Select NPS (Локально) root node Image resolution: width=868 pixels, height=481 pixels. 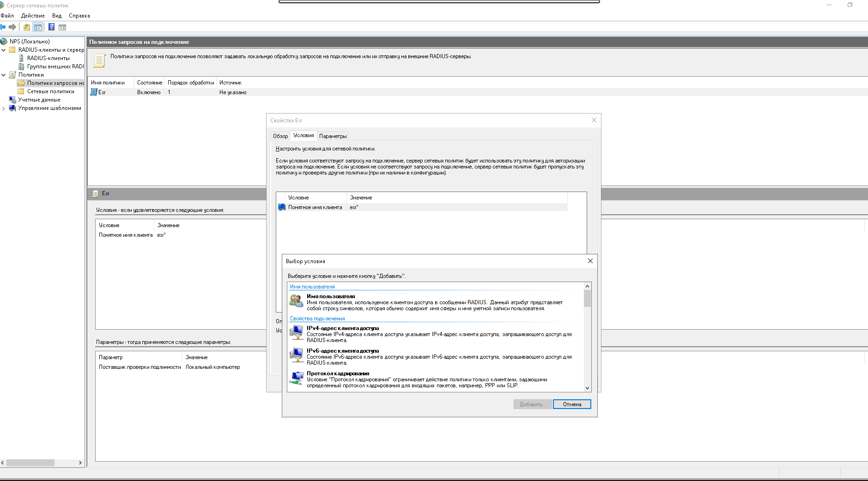pyautogui.click(x=30, y=42)
